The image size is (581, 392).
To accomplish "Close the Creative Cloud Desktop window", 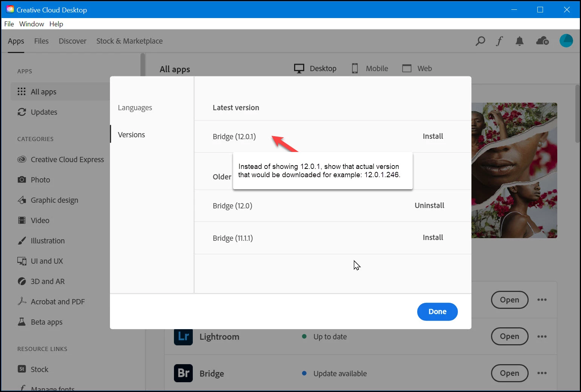I will point(566,9).
